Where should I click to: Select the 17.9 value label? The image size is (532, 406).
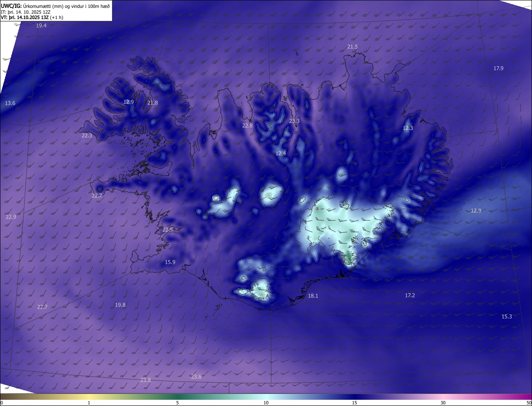[498, 68]
